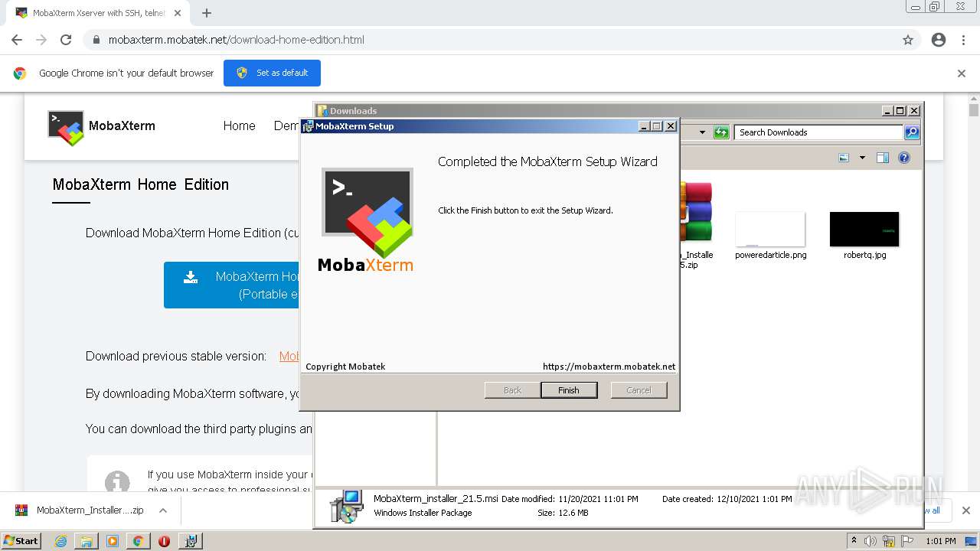This screenshot has width=980, height=551.
Task: Close the Chrome downloads shelf
Action: coord(965,510)
